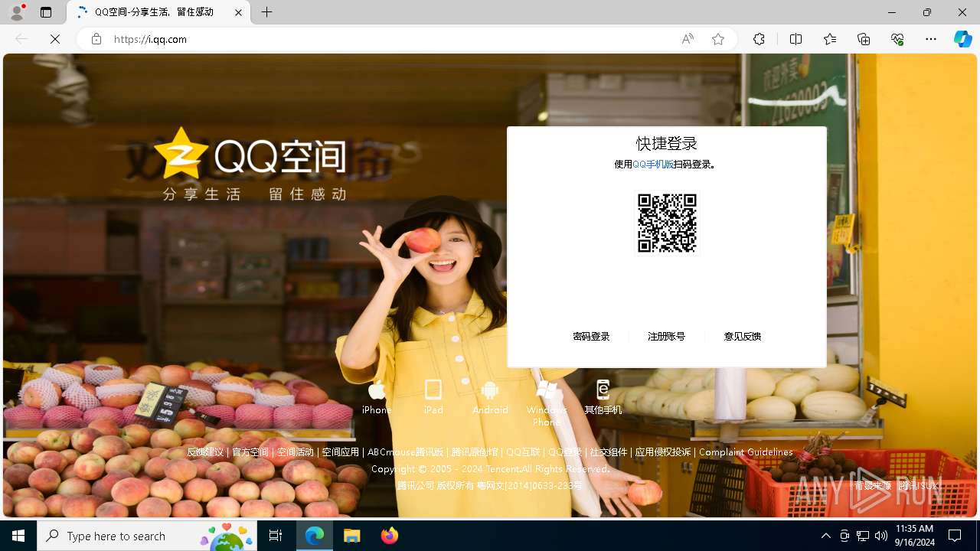Open File Explorer from taskbar
The height and width of the screenshot is (551, 980).
click(x=352, y=536)
